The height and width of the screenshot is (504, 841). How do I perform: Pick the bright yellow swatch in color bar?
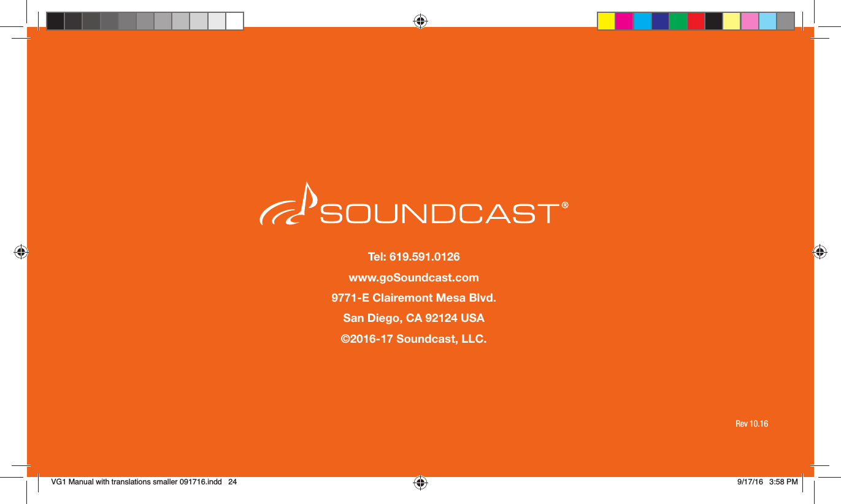click(x=606, y=21)
